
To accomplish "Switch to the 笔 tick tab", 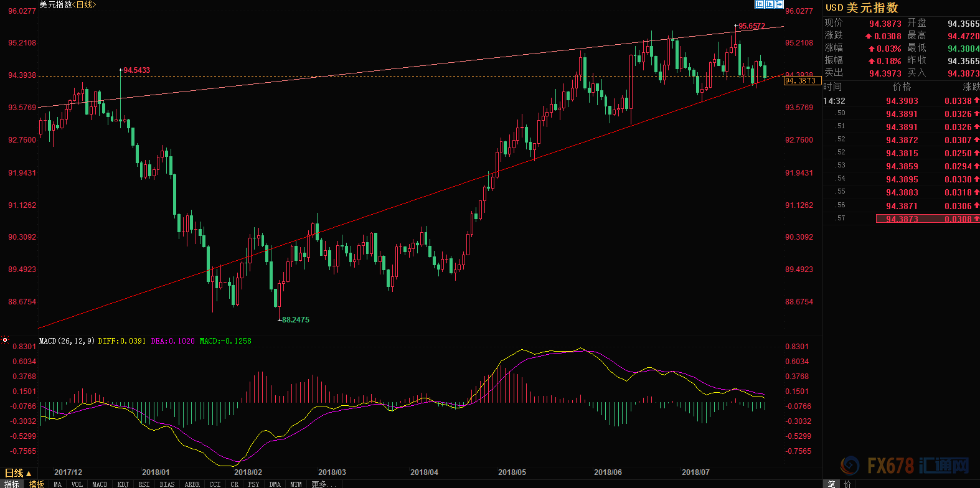I will pyautogui.click(x=832, y=484).
